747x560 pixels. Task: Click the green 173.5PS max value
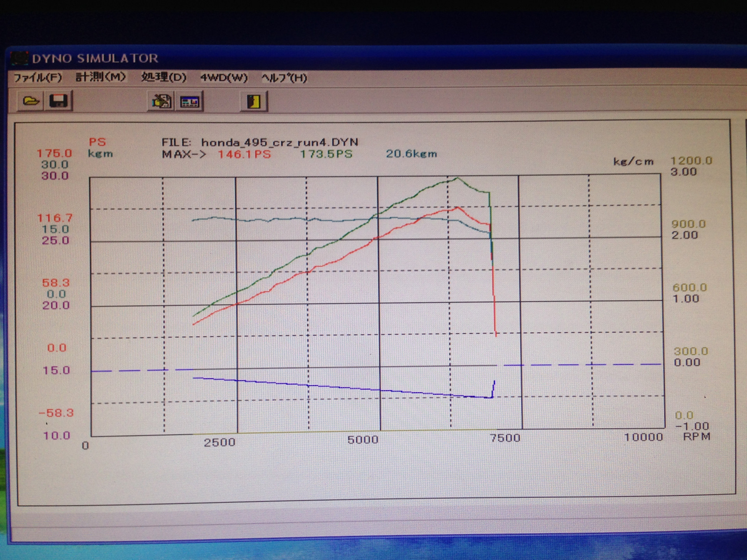(x=326, y=154)
